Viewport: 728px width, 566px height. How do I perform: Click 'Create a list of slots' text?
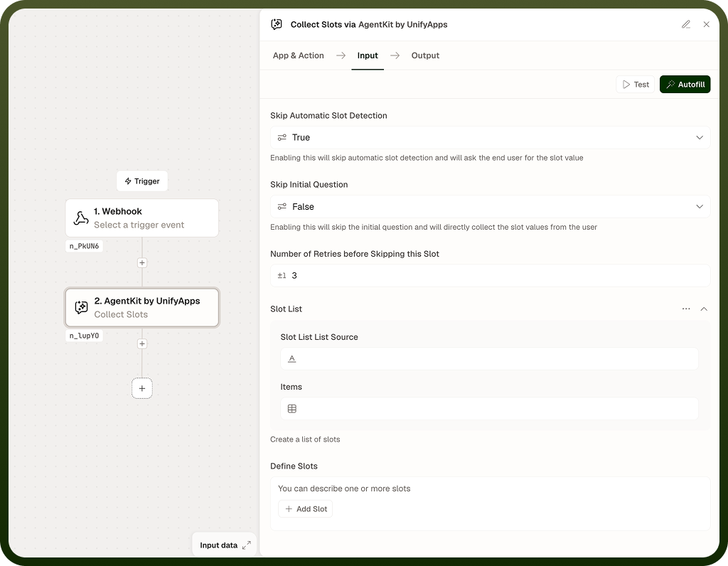[305, 439]
